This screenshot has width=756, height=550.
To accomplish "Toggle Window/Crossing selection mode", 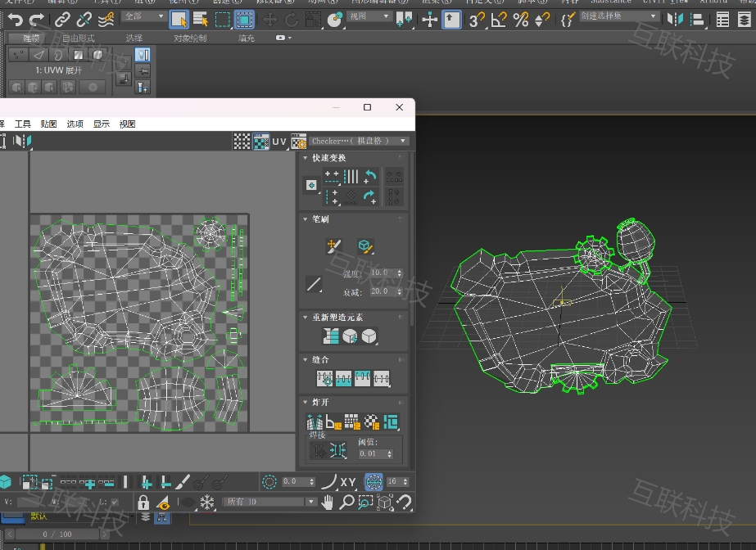I will coord(244,20).
